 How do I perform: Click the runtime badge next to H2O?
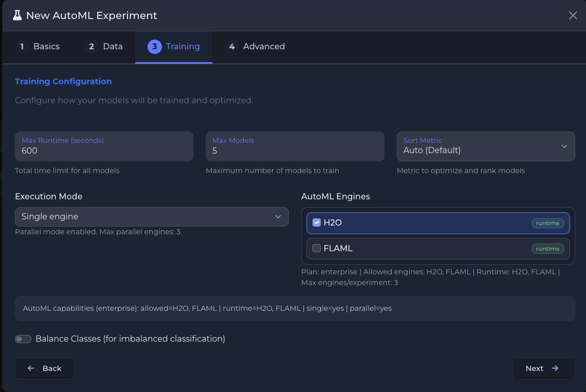547,223
